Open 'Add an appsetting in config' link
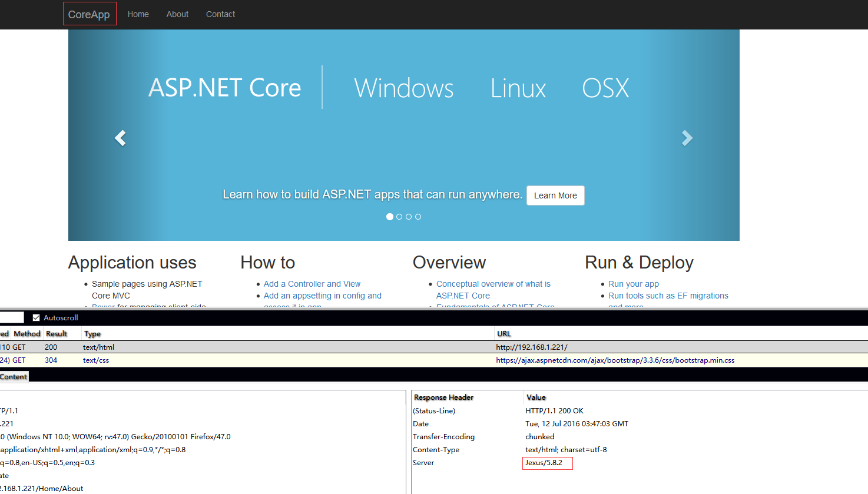Viewport: 868px width, 494px height. click(323, 296)
